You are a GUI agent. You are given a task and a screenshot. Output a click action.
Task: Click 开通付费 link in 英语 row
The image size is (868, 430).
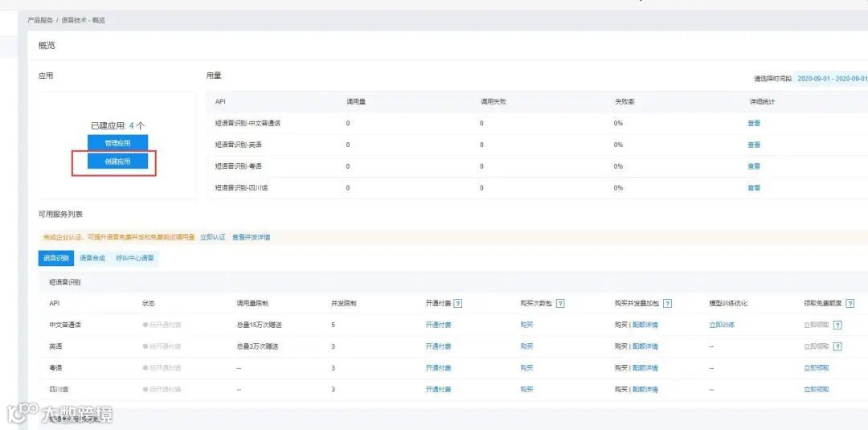(x=439, y=346)
